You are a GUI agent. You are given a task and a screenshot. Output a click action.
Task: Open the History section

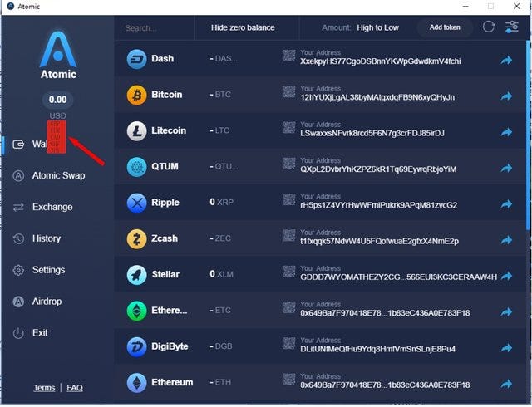pos(37,238)
